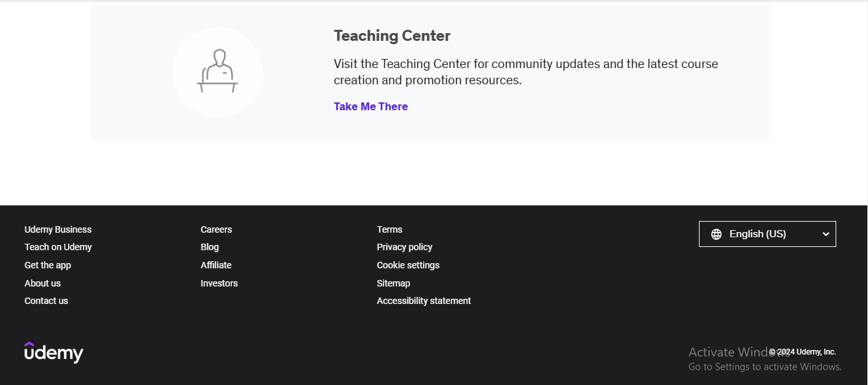
Task: Follow the Take Me There link
Action: 371,106
